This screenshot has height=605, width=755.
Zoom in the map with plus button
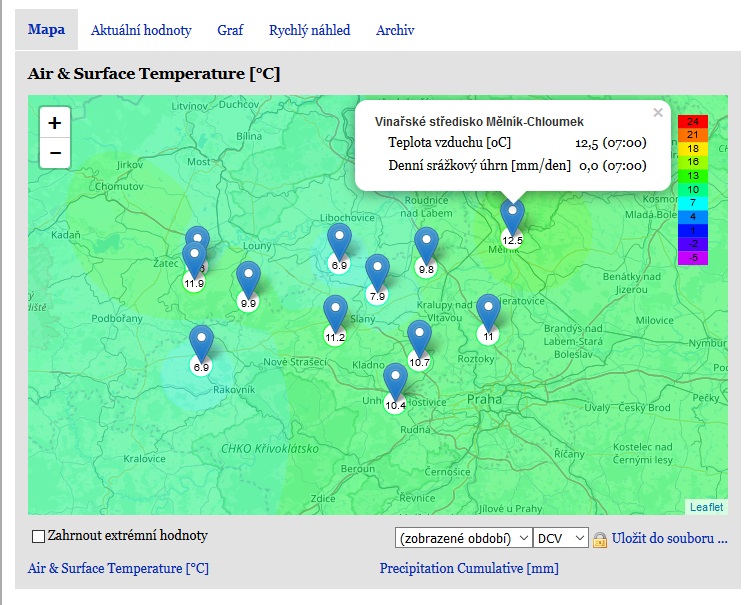point(55,123)
